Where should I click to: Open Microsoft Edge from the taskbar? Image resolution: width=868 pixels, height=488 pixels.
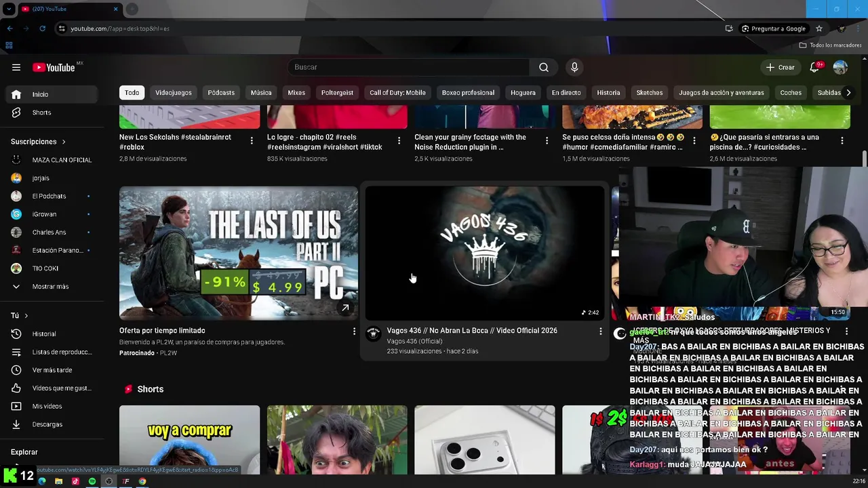(42, 481)
